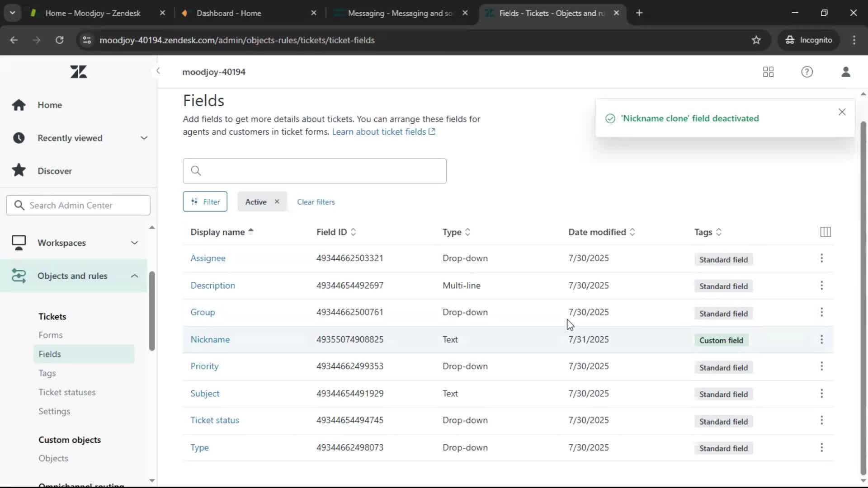This screenshot has height=488, width=868.
Task: Click Incognito indicator button
Action: tap(809, 40)
